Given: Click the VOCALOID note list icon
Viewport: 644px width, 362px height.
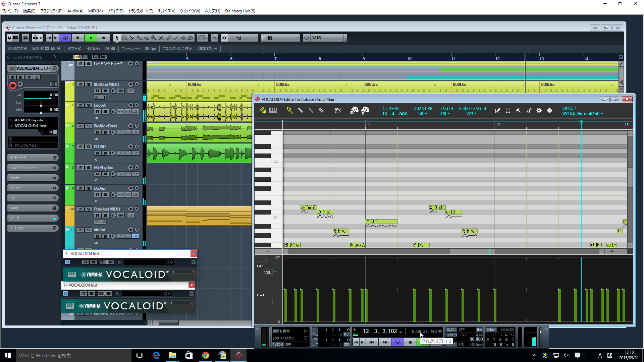Looking at the screenshot, I should pos(529,111).
